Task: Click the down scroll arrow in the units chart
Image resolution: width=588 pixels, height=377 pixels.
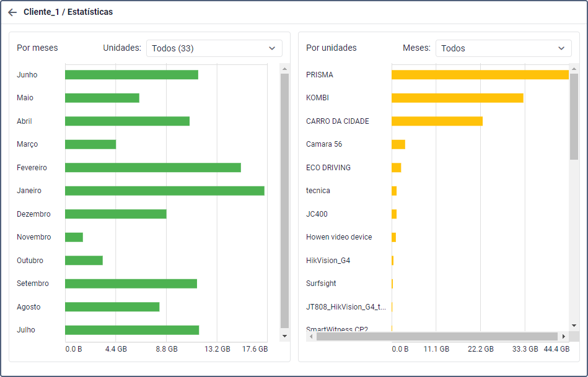Action: click(x=574, y=325)
